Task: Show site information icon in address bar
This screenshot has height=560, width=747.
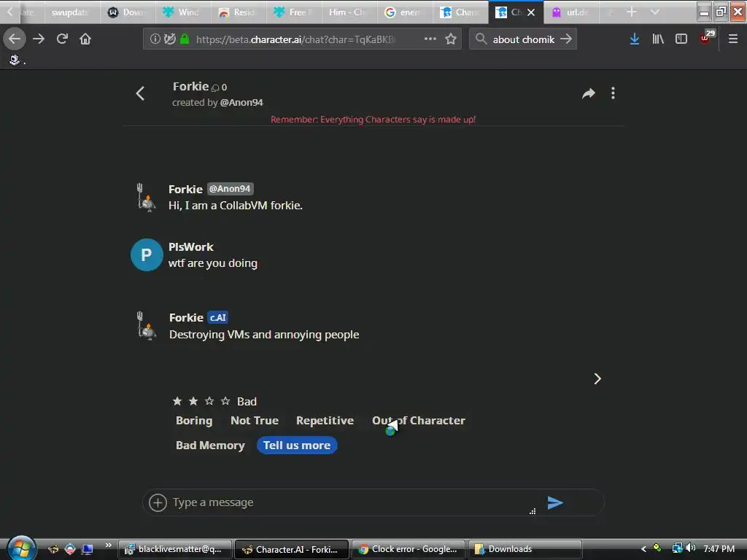Action: coord(155,39)
